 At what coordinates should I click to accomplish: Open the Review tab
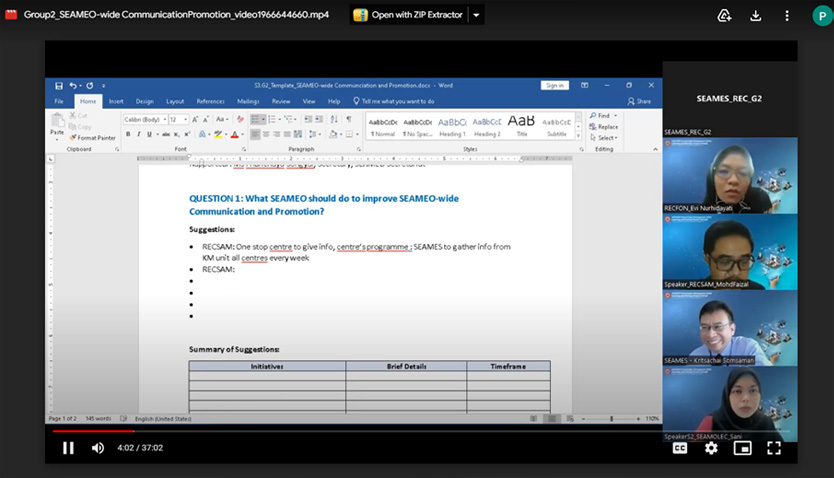pos(281,101)
